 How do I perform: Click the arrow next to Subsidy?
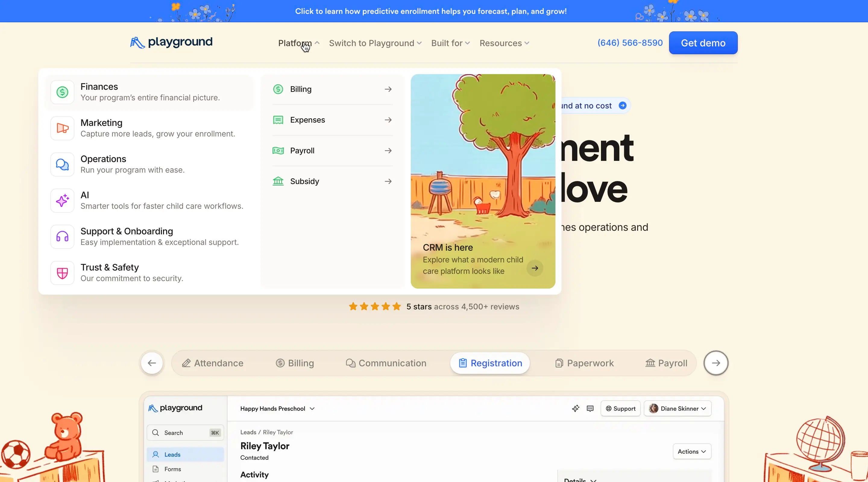point(388,181)
